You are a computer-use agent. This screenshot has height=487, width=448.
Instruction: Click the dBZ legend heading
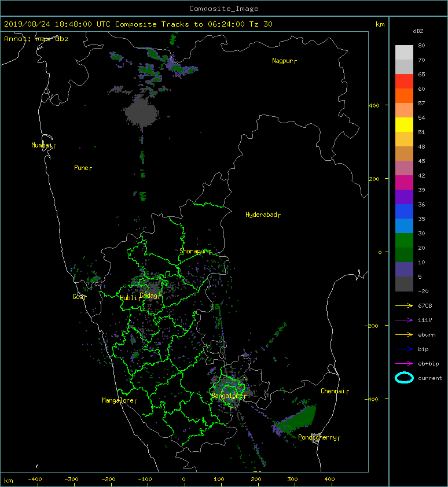tap(418, 31)
